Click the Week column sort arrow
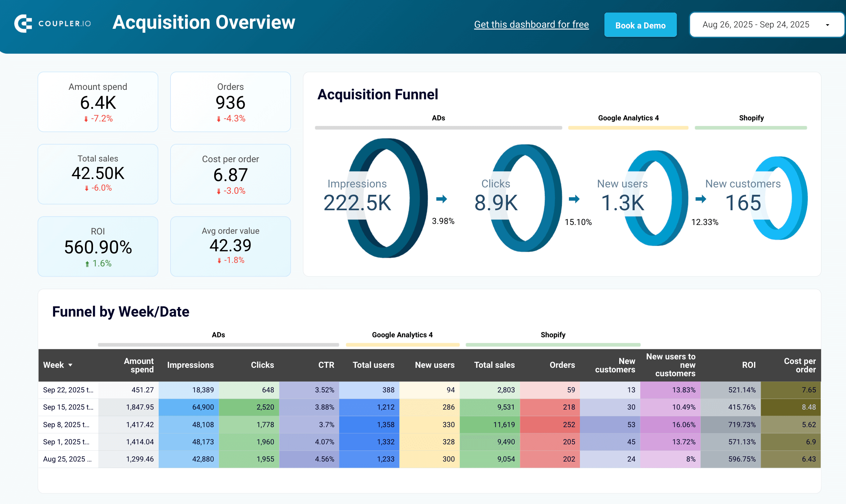This screenshot has height=504, width=846. tap(71, 365)
